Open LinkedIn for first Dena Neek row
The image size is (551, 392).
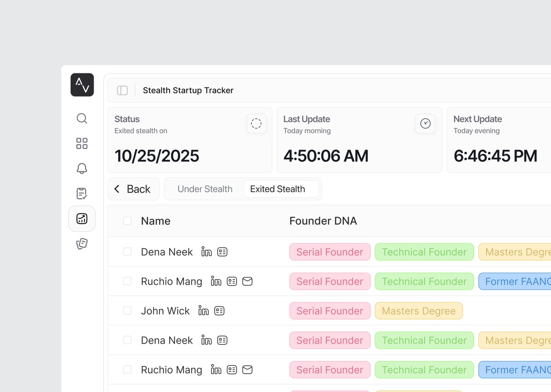coord(207,252)
